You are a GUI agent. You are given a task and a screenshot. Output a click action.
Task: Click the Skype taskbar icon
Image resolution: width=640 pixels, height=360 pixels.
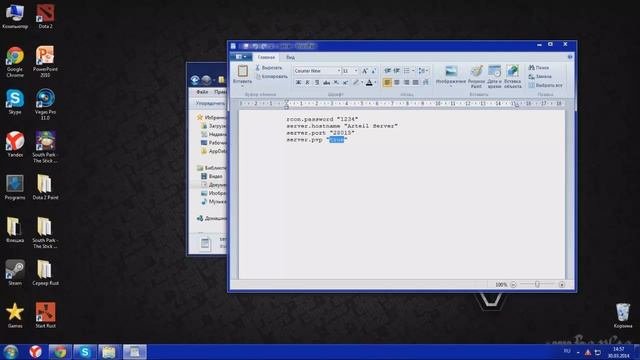coord(85,352)
